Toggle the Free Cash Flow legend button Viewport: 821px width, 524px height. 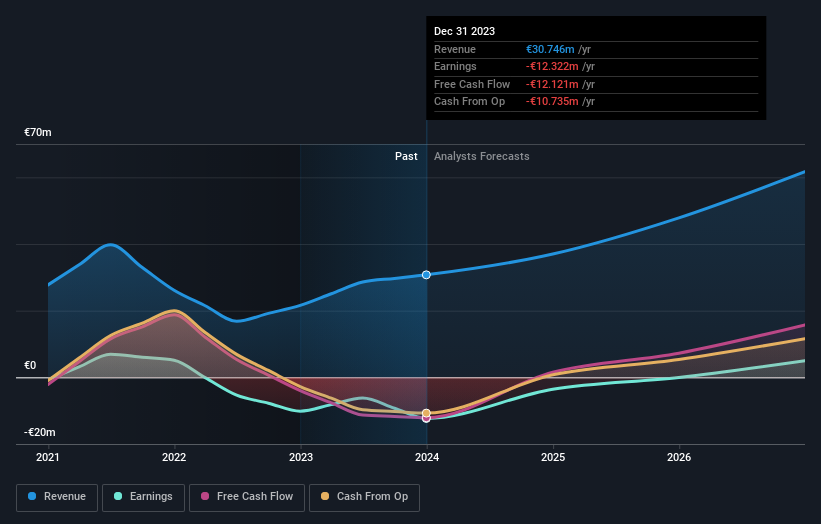(x=247, y=497)
